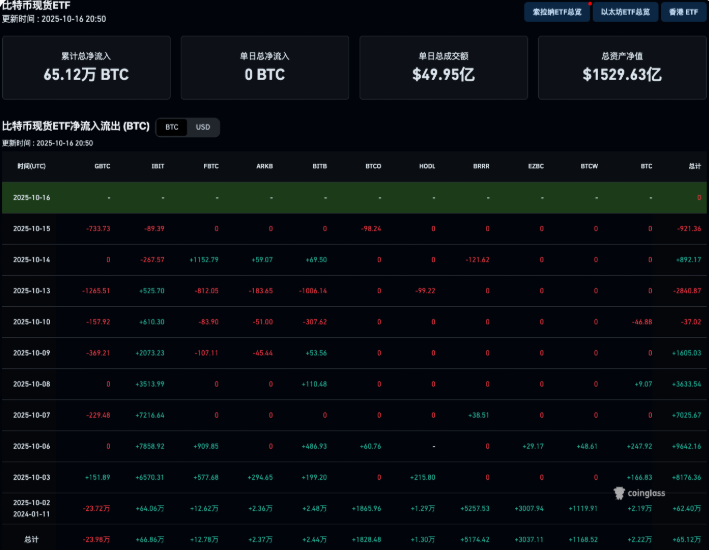The image size is (709, 550).
Task: Click the BTCO column header
Action: 373,166
